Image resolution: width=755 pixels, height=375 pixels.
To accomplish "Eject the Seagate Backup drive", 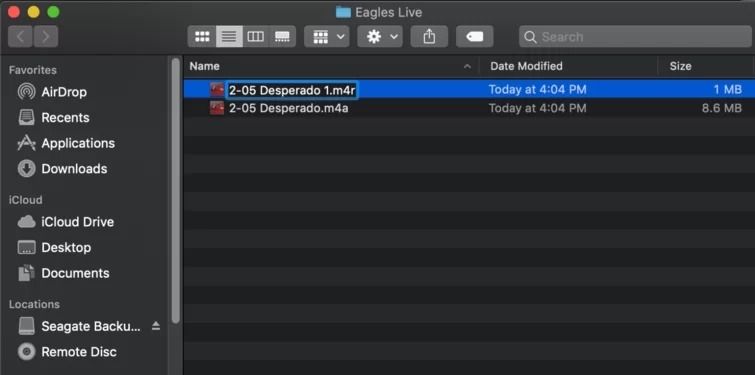I will pyautogui.click(x=156, y=326).
